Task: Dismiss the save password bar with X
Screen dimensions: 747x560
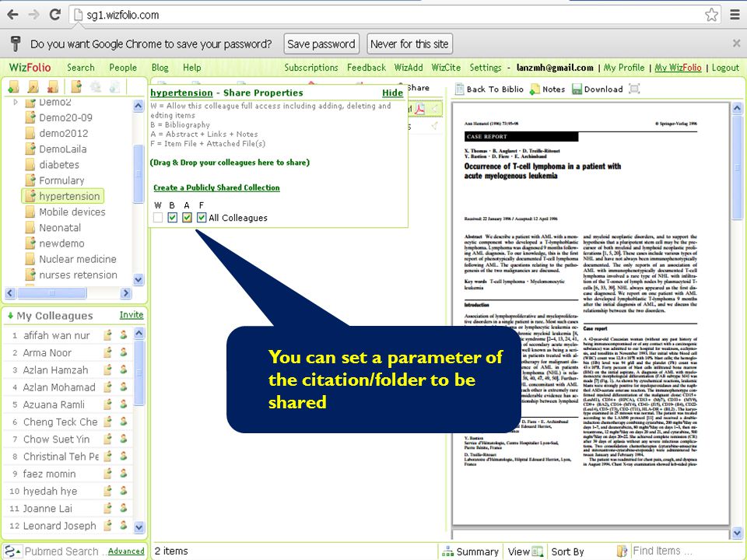Action: [736, 44]
